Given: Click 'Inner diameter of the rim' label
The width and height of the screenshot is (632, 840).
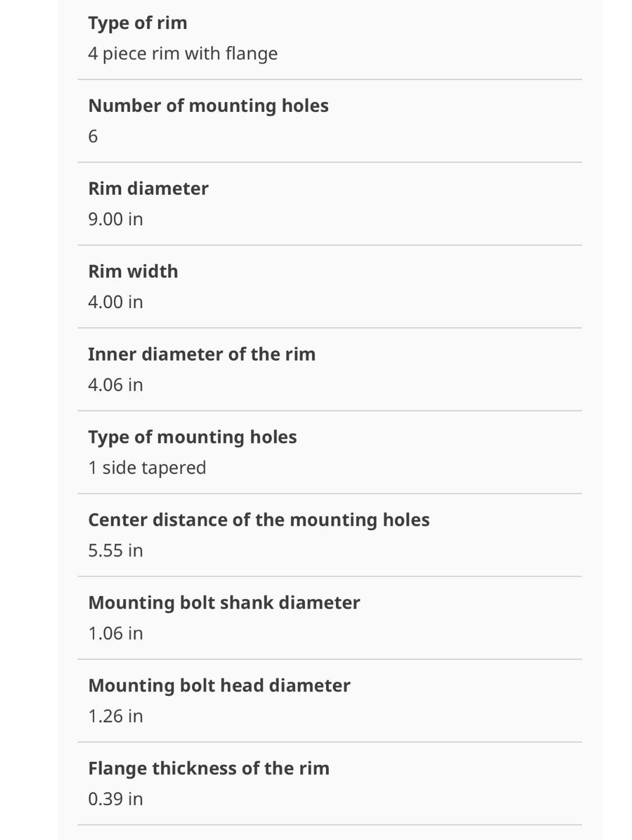Looking at the screenshot, I should point(202,354).
